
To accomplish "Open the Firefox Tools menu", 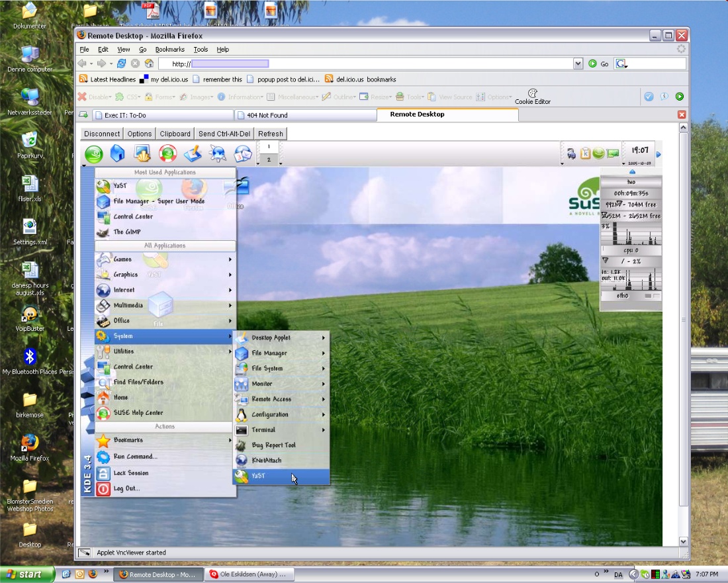I will [201, 49].
